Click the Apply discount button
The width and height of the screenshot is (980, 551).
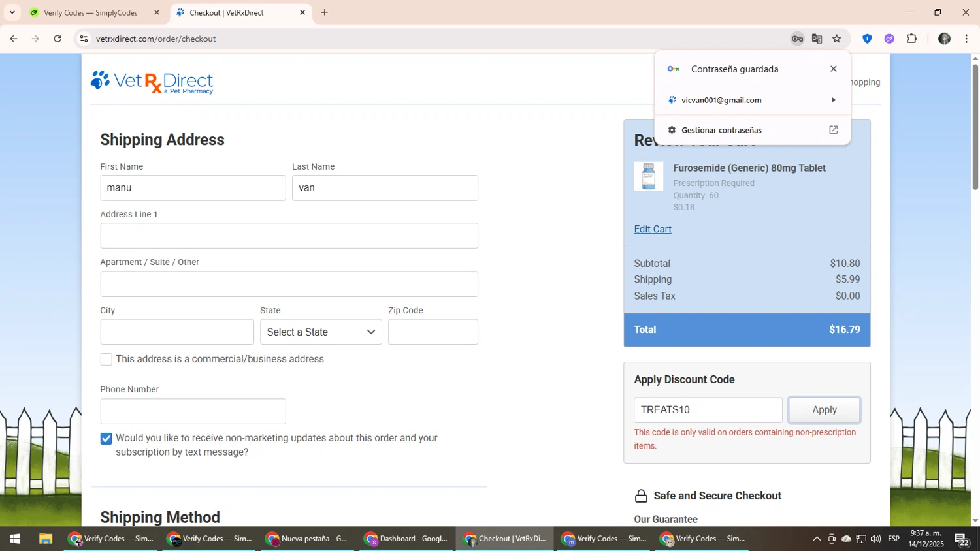click(825, 410)
